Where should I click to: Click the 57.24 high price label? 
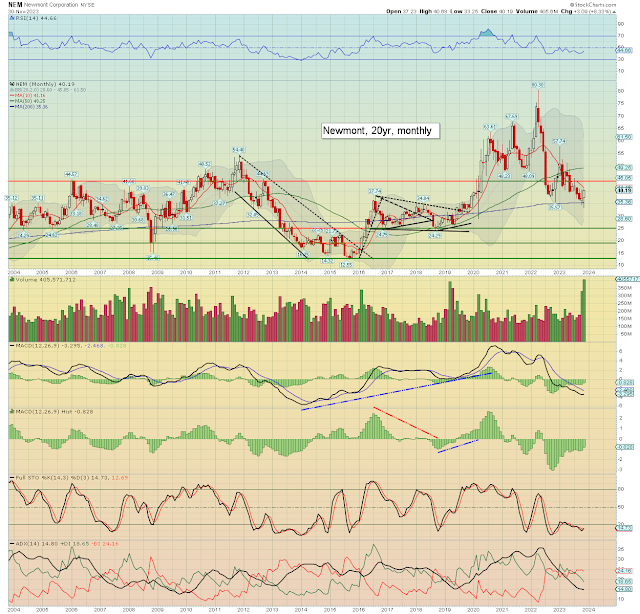pyautogui.click(x=559, y=141)
